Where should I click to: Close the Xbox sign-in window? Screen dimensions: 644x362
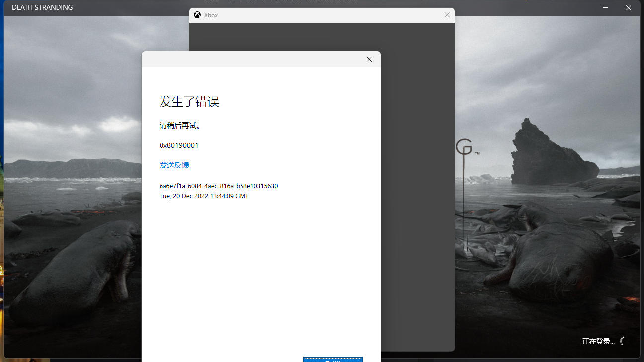click(x=447, y=15)
